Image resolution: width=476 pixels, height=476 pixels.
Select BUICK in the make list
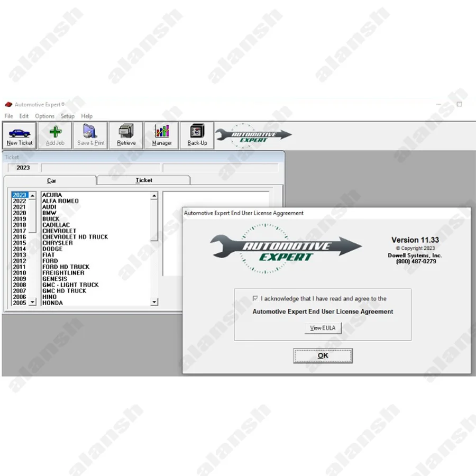click(x=51, y=219)
